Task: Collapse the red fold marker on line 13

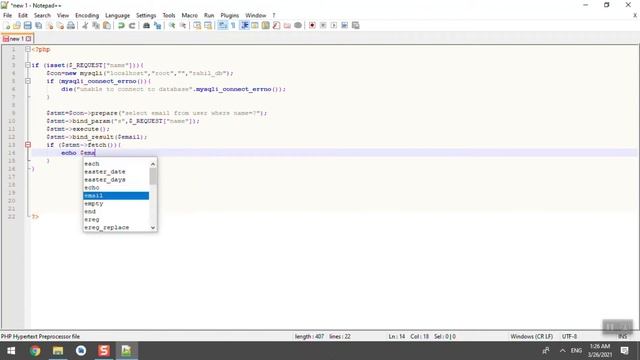Action: click(28, 145)
